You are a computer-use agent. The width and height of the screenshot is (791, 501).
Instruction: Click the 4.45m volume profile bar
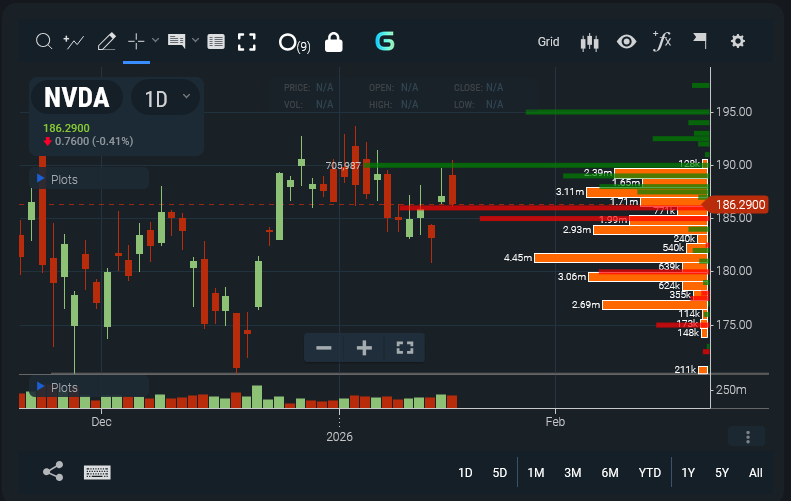(621, 258)
